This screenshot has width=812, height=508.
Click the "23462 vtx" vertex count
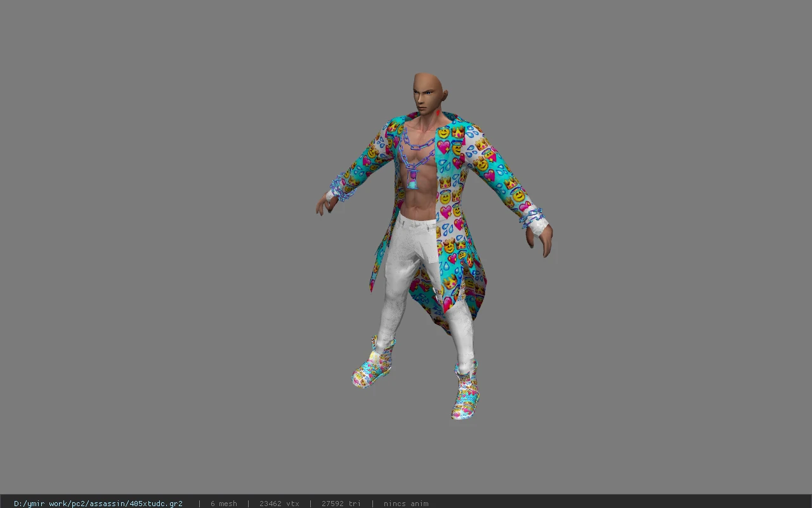[x=279, y=504]
